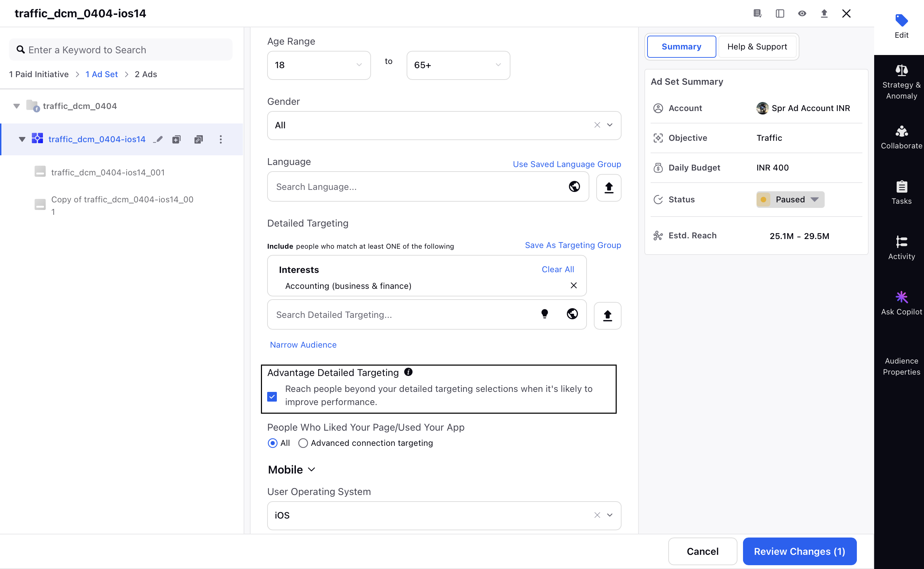The height and width of the screenshot is (569, 924).
Task: Clear the iOS operating system selection
Action: (x=597, y=515)
